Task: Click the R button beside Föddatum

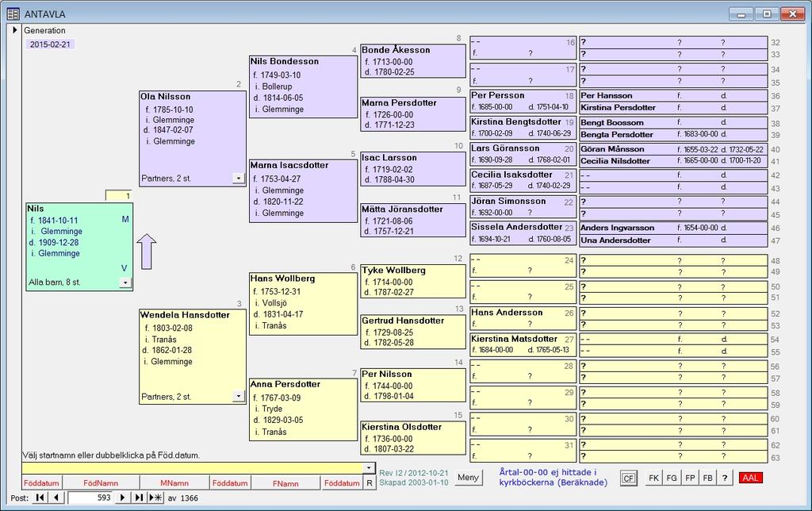Action: point(370,483)
